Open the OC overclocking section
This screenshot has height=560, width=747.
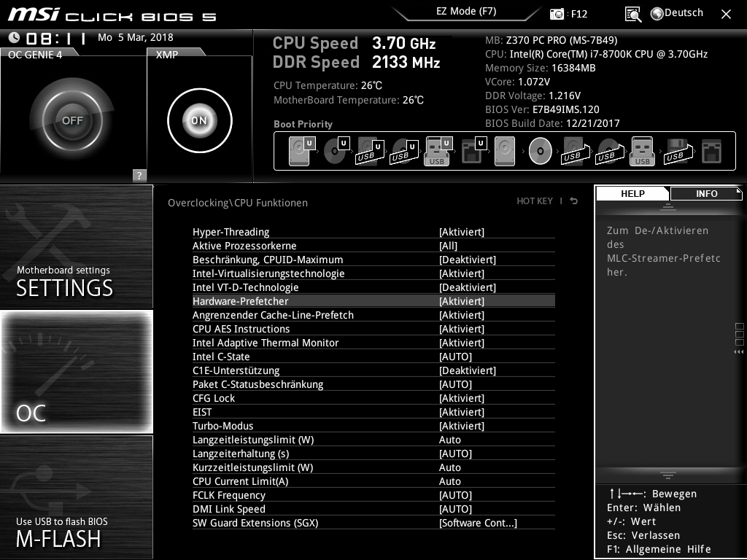click(x=76, y=371)
